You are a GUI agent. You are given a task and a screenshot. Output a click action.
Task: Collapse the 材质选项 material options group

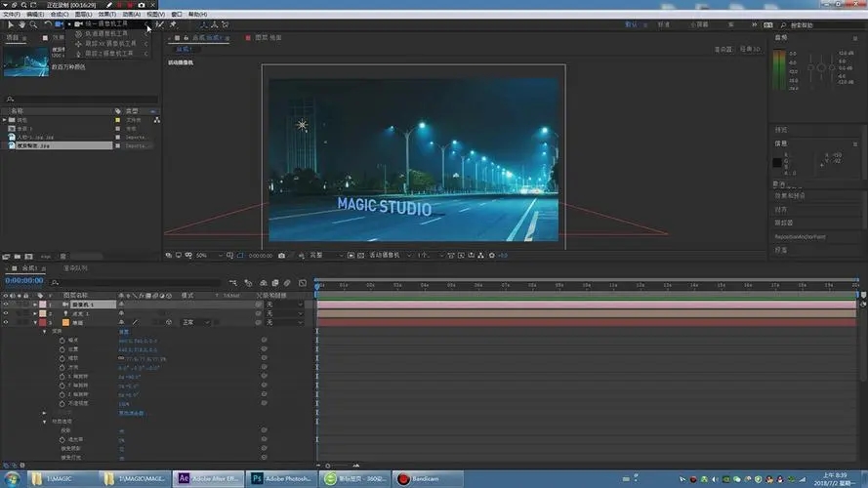click(x=45, y=422)
